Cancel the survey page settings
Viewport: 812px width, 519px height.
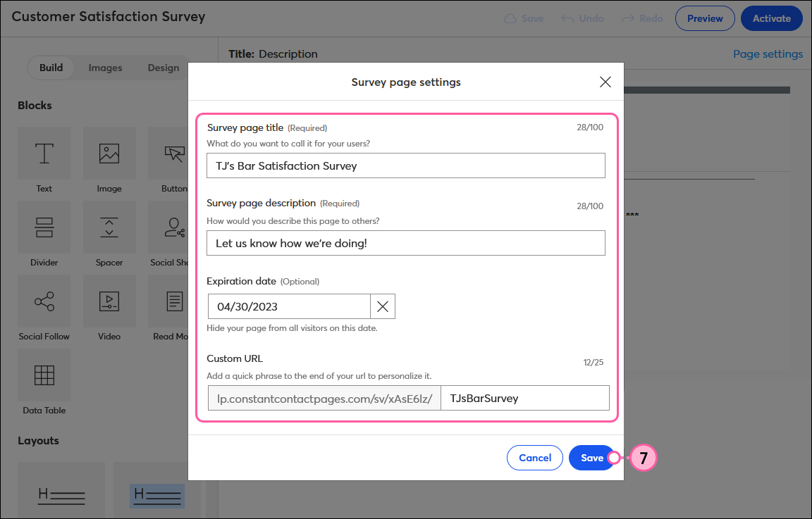[x=534, y=458]
